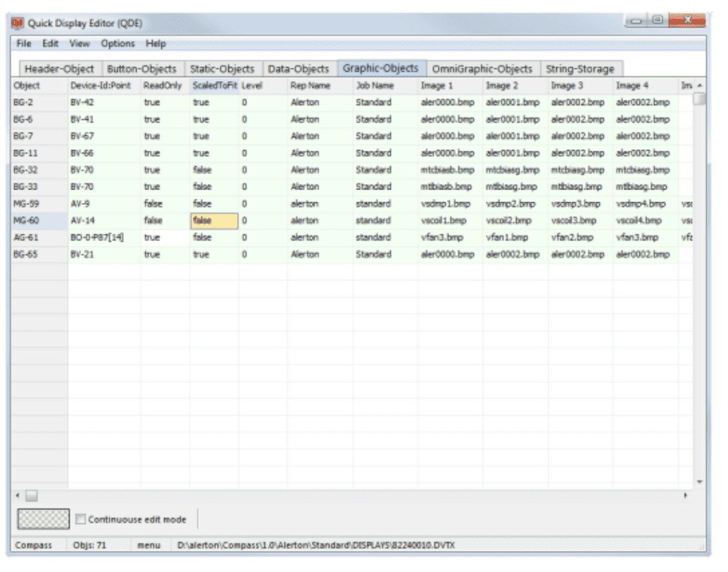This screenshot has width=728, height=572.
Task: Click the QDE app icon in title bar
Action: coord(18,23)
